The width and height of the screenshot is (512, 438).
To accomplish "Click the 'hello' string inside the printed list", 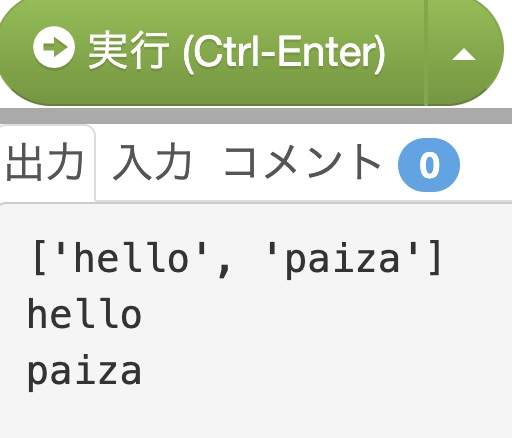I will click(130, 258).
